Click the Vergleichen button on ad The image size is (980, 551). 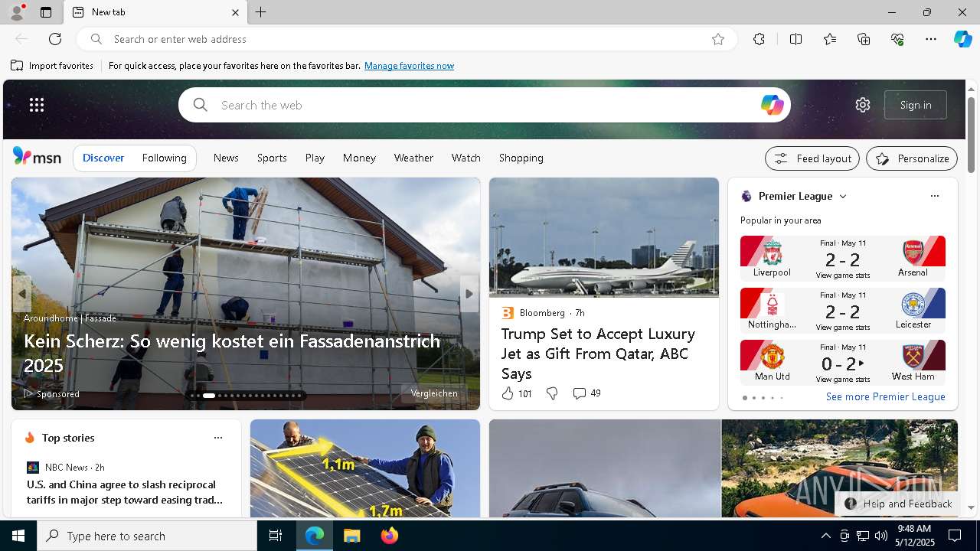[434, 393]
